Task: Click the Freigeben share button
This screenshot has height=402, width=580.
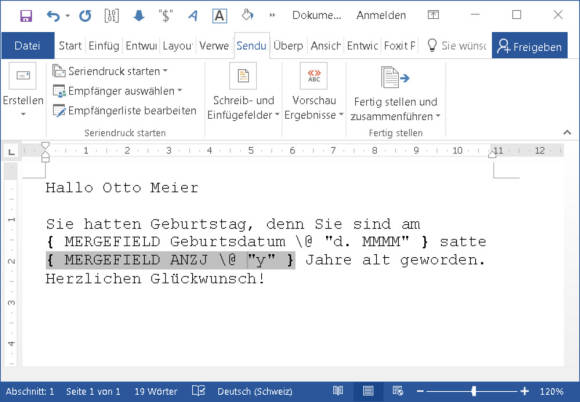Action: coord(529,46)
